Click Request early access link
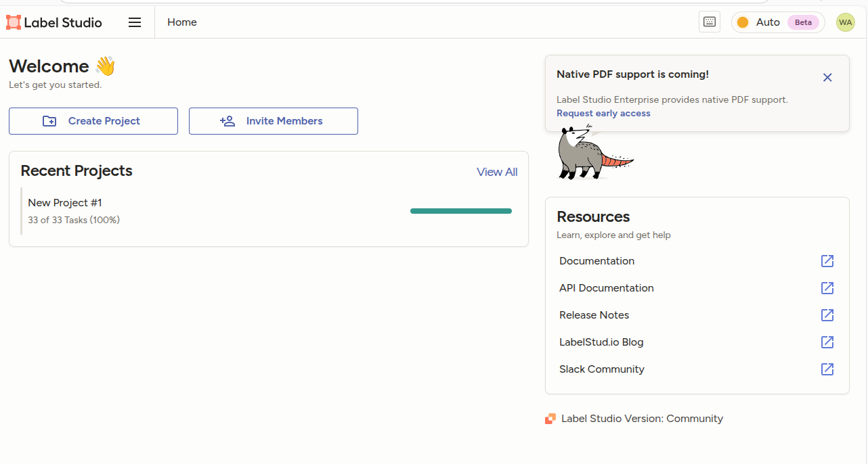 click(603, 114)
